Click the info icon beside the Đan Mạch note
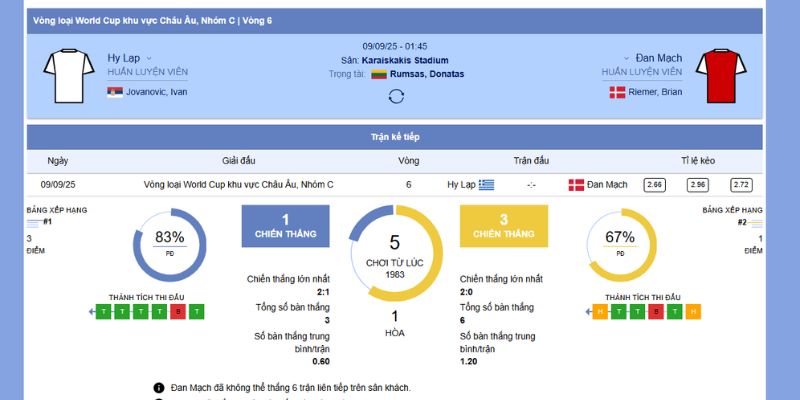 click(x=158, y=387)
